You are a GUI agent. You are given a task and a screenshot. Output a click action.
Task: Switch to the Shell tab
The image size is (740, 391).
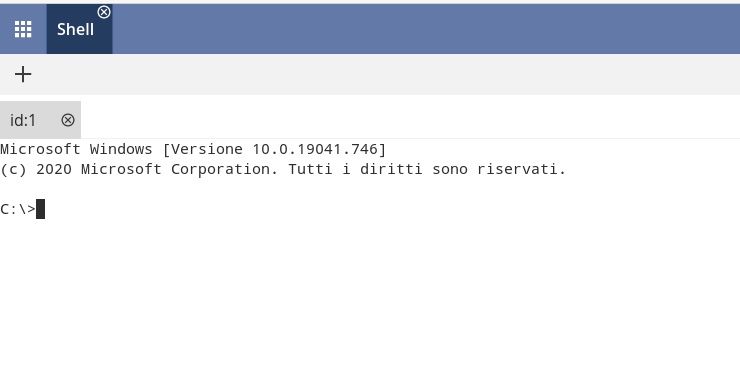coord(76,29)
